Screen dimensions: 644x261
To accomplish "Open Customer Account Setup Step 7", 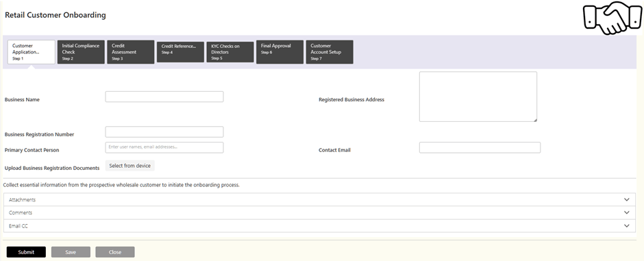I will pyautogui.click(x=330, y=52).
